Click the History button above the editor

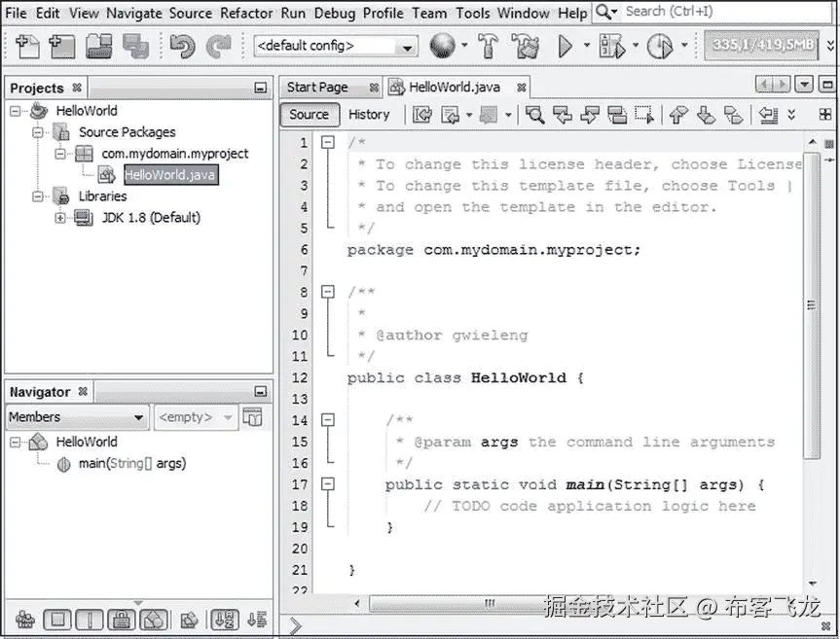tap(370, 114)
